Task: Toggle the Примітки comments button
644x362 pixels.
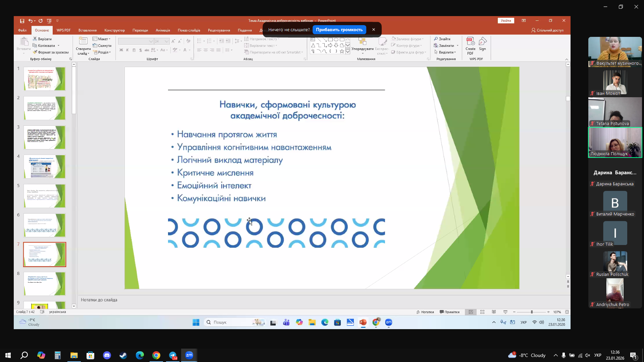Action: (449, 312)
